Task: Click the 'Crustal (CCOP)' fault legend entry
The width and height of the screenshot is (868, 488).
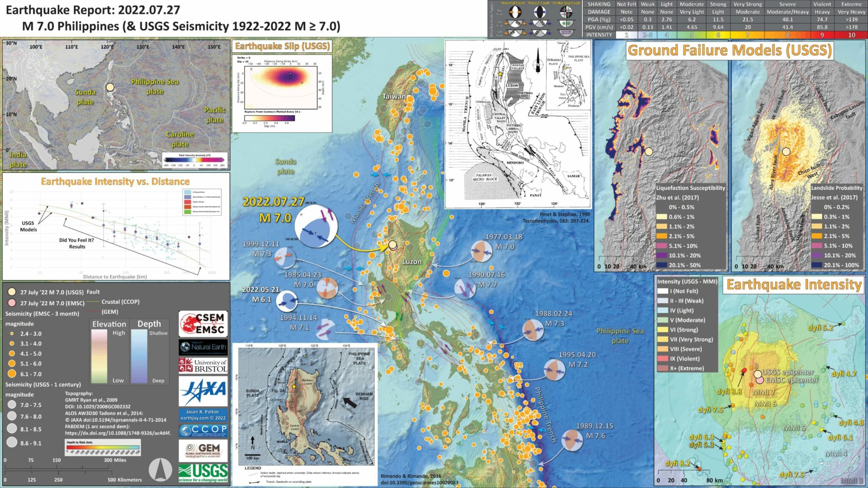Action: tap(120, 302)
